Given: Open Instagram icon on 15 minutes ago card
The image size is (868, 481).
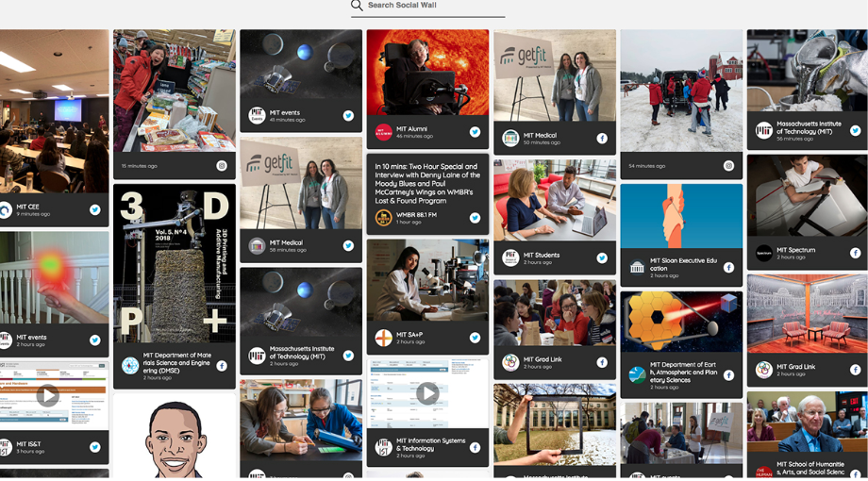Looking at the screenshot, I should (x=222, y=165).
